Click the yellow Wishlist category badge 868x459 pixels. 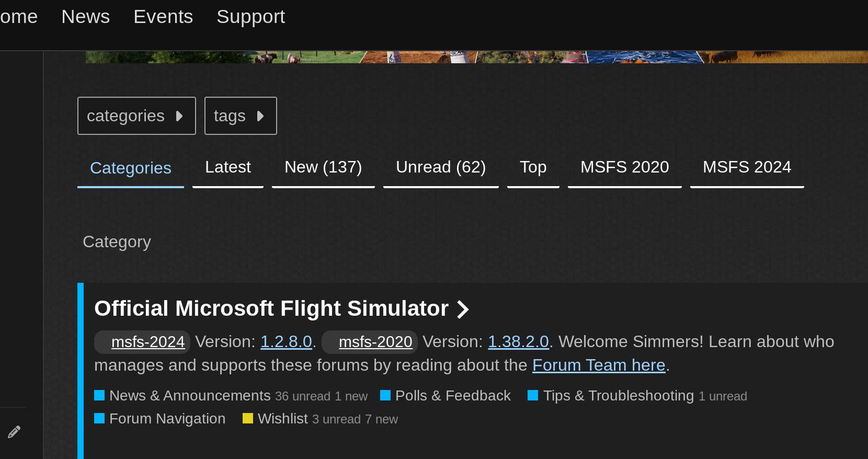[x=248, y=418]
